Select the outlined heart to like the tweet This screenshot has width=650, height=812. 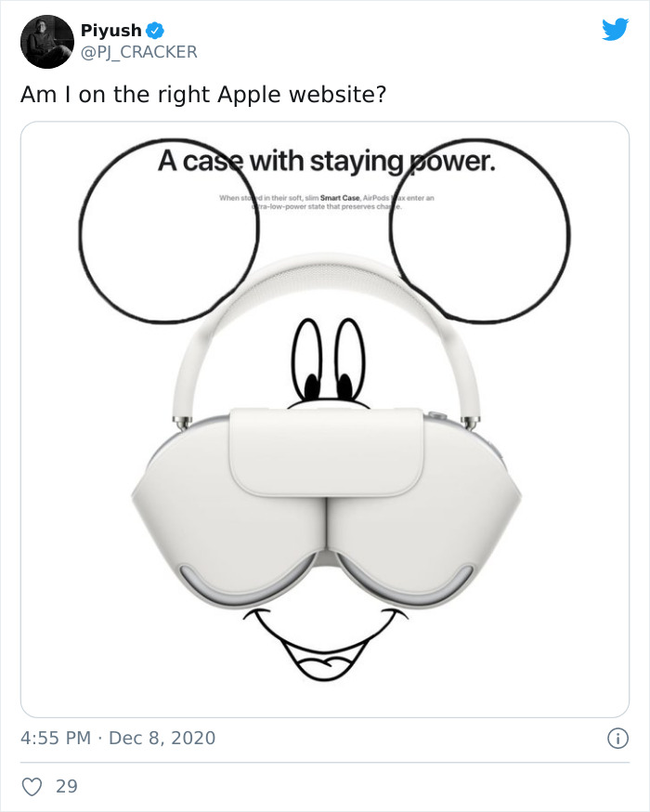click(x=32, y=787)
